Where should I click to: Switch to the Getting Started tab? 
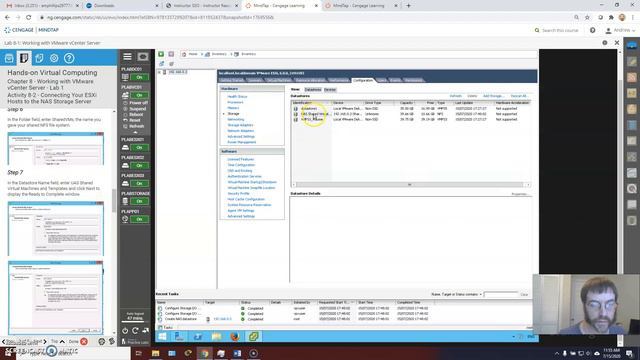point(232,80)
